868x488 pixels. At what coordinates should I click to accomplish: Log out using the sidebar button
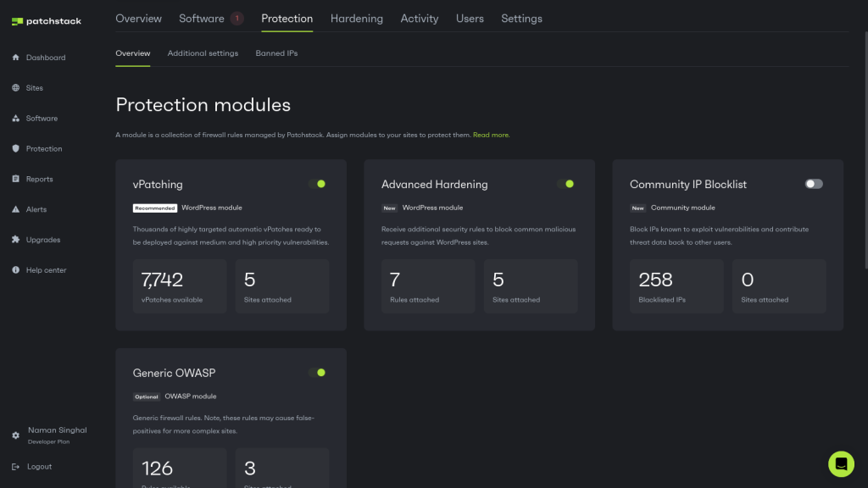click(x=37, y=466)
